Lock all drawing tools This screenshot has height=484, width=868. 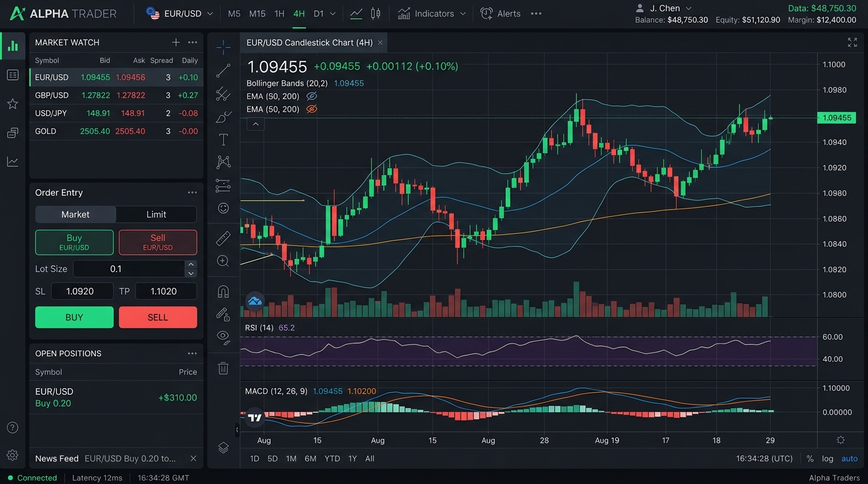click(x=223, y=313)
